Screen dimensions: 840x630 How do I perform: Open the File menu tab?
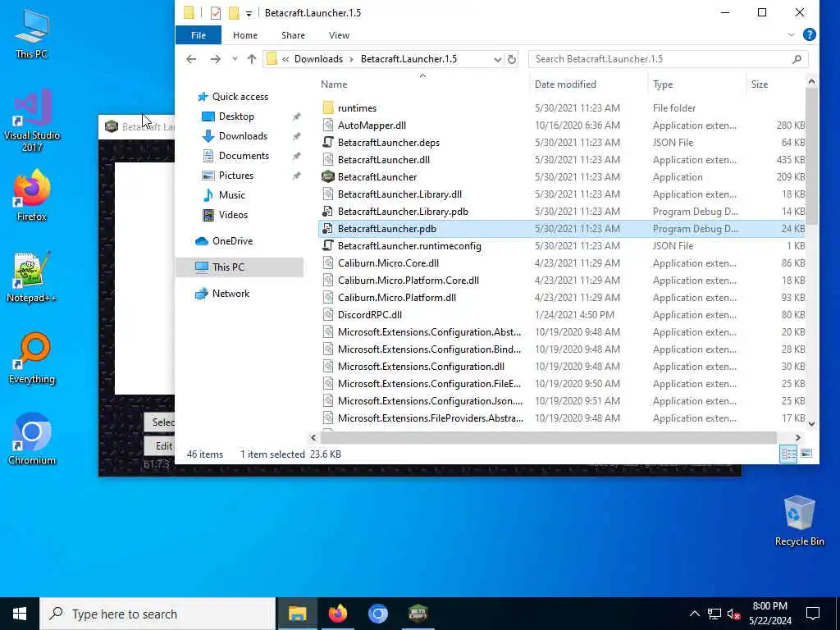coord(199,35)
